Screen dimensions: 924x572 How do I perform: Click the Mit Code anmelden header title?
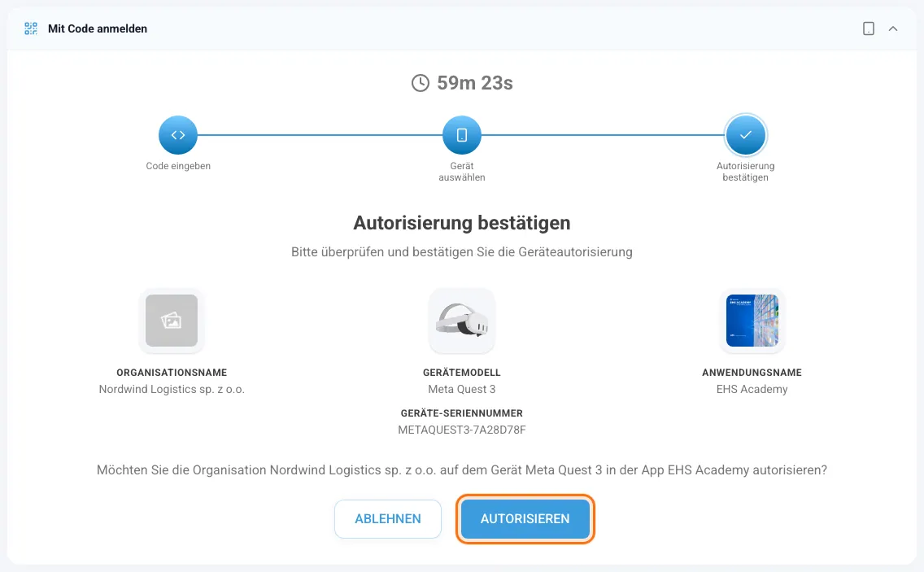(x=98, y=28)
